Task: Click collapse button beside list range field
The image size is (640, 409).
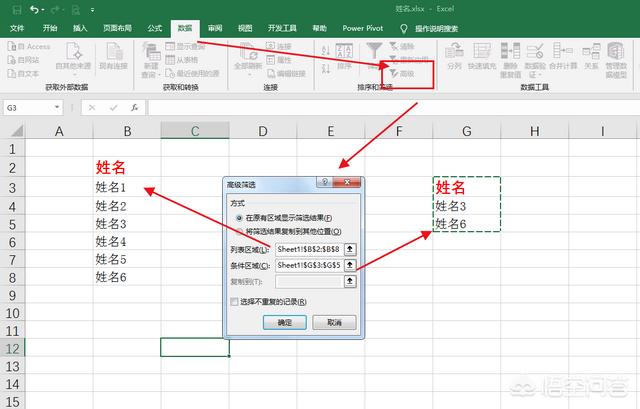Action: coord(350,248)
